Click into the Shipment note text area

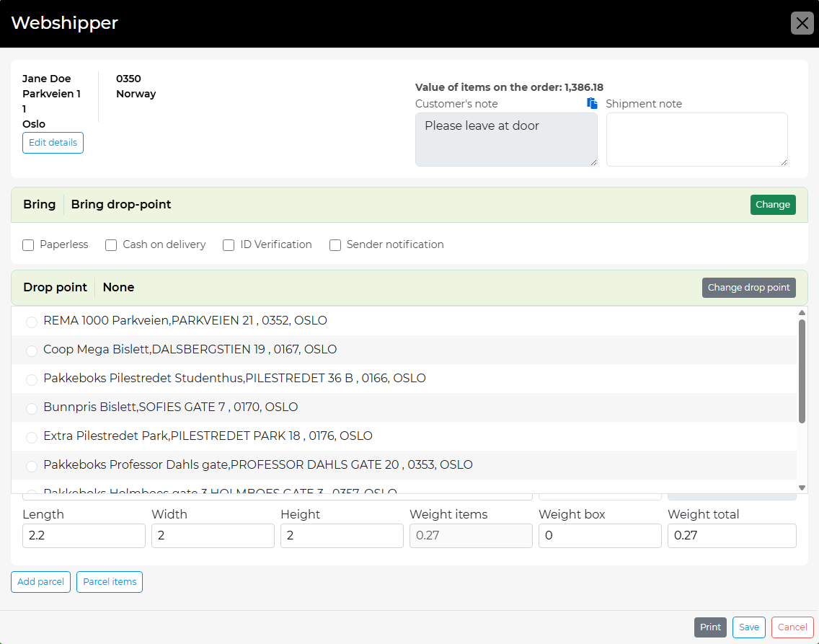tap(696, 139)
